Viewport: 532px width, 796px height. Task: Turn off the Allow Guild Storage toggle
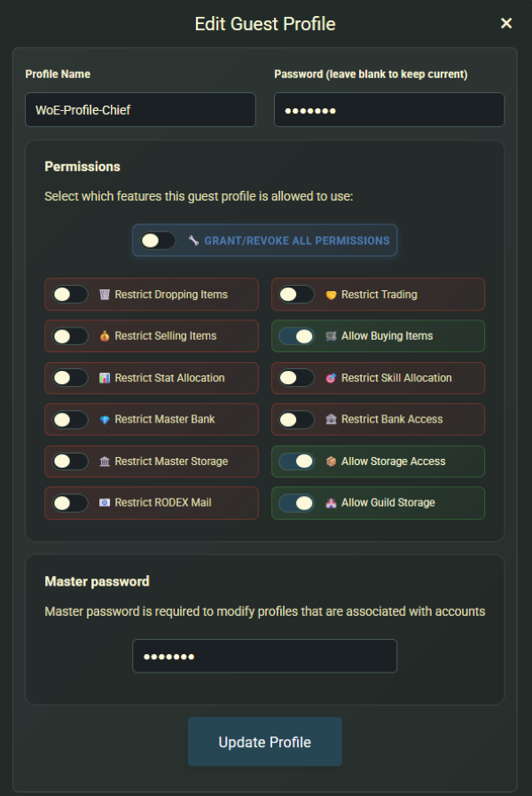(x=296, y=502)
